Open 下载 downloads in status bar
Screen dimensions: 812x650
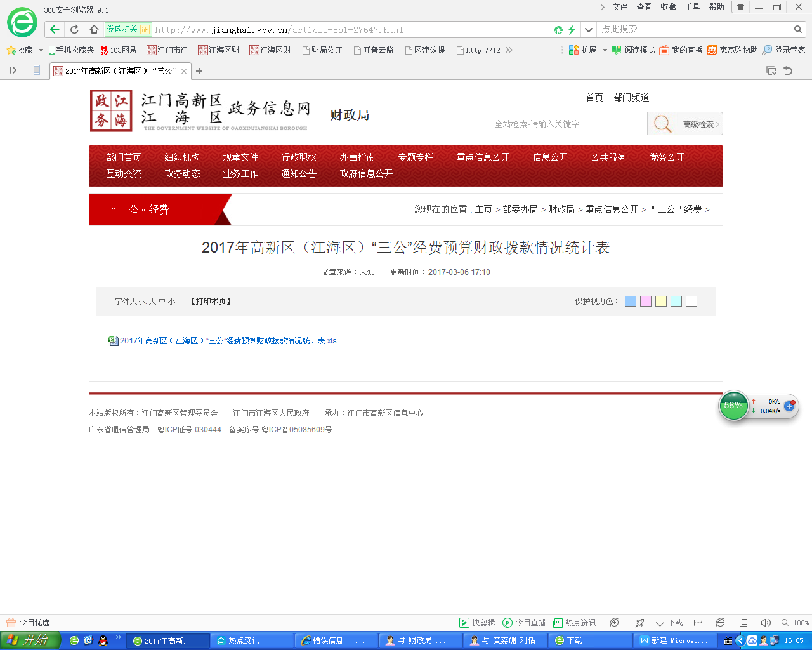669,623
